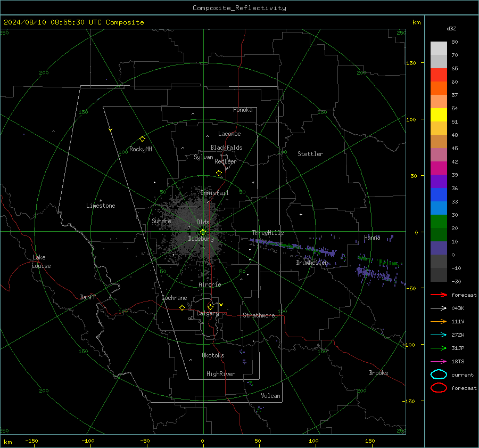The height and width of the screenshot is (448, 479).
Task: Select the magenta 39-42 dBZ color swatch
Action: 439,168
